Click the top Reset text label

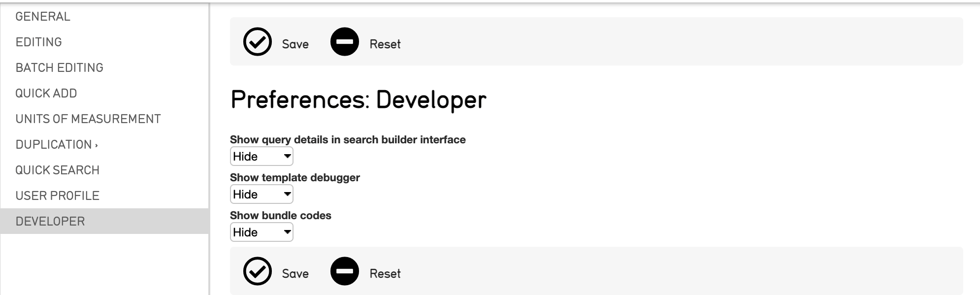[385, 44]
